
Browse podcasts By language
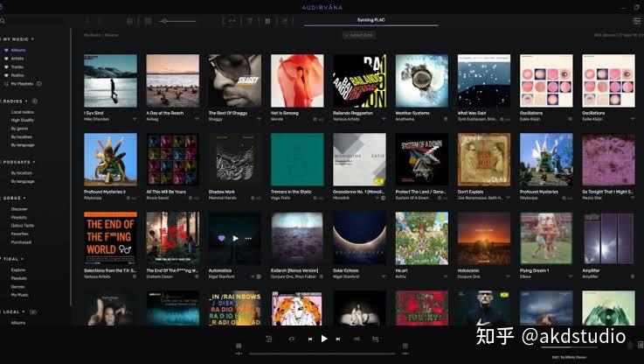pyautogui.click(x=23, y=181)
